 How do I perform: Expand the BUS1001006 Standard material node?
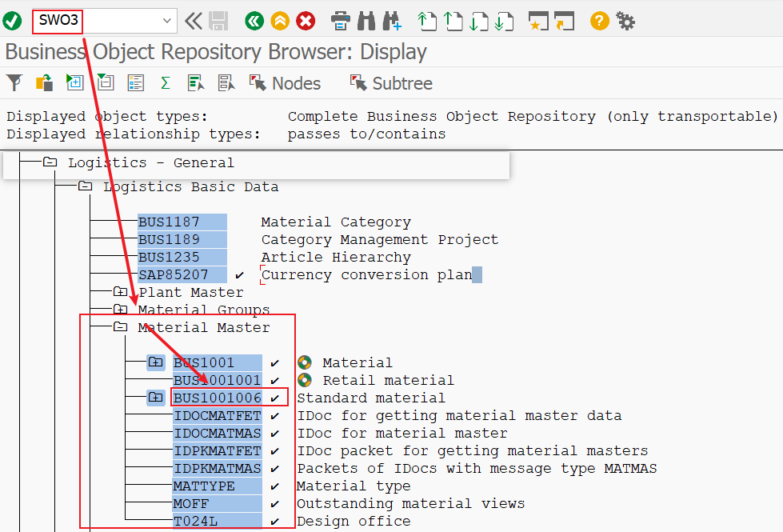[156, 398]
